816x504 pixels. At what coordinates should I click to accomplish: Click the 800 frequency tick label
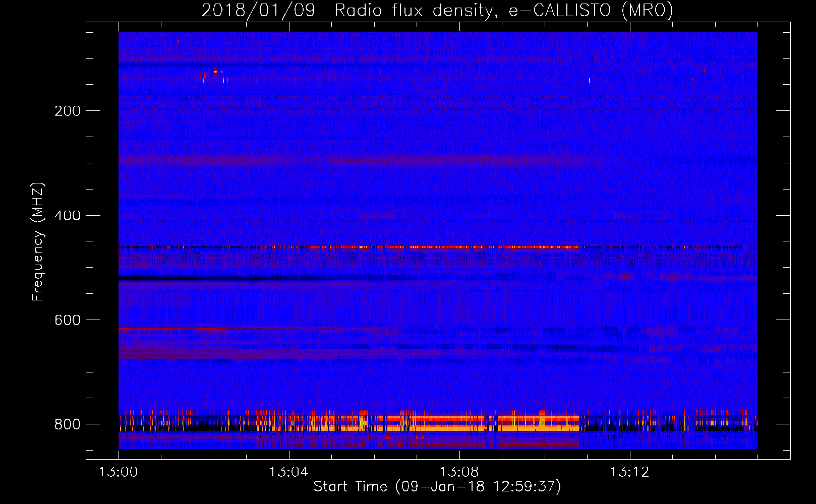pyautogui.click(x=68, y=424)
